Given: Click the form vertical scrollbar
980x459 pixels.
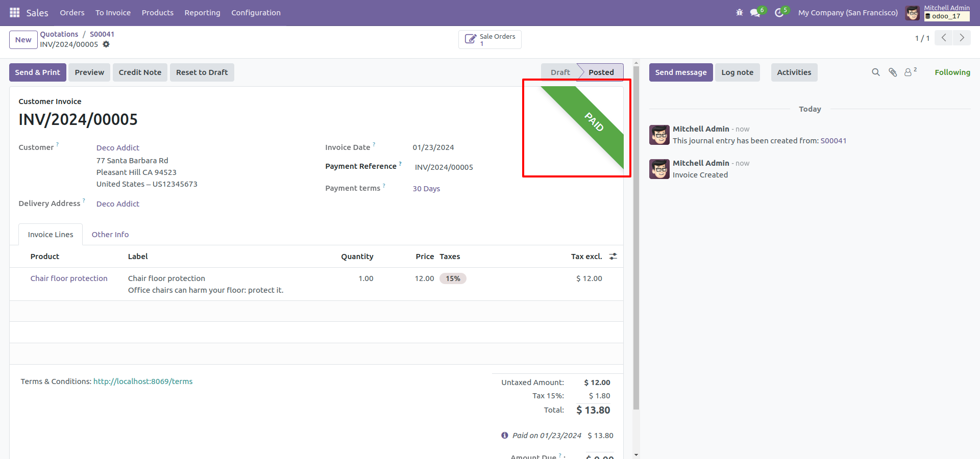Looking at the screenshot, I should tap(636, 238).
